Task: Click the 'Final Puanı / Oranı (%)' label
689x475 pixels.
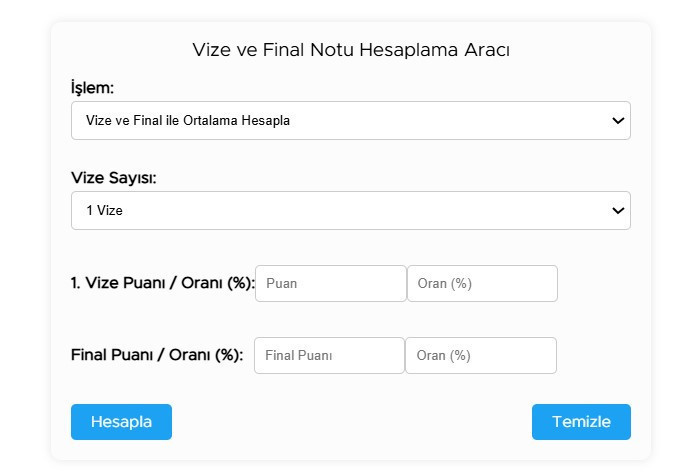Action: tap(157, 355)
